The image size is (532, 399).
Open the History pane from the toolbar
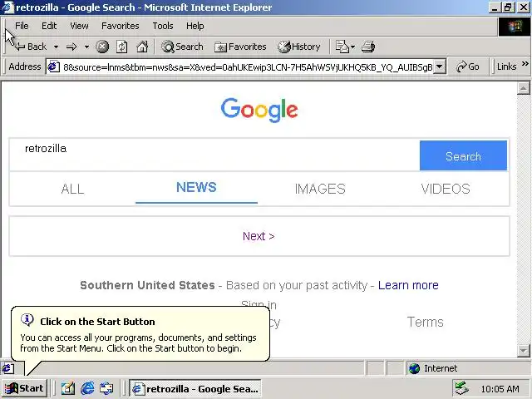[299, 47]
